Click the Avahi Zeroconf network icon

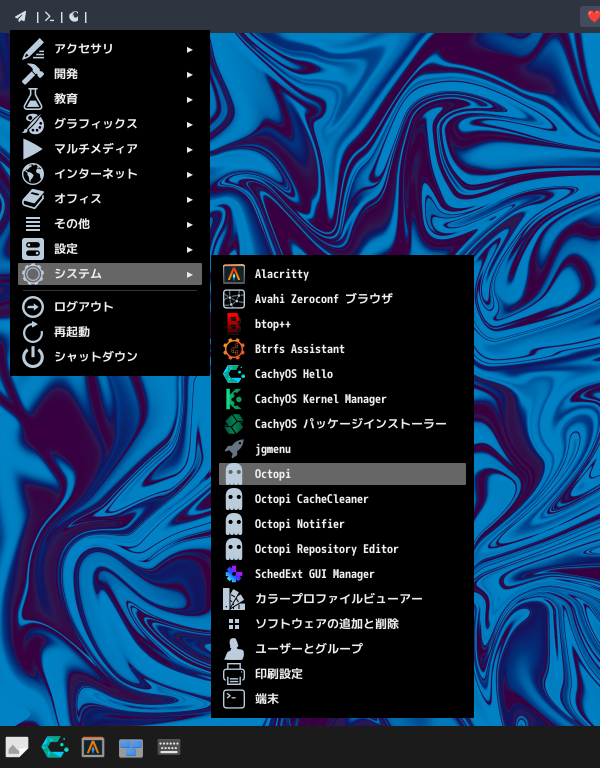(234, 299)
